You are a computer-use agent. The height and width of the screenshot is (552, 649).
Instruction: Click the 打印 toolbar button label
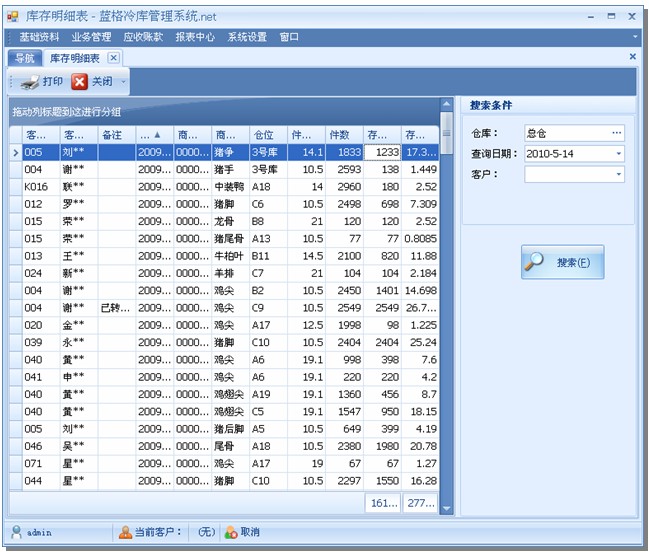tap(53, 82)
